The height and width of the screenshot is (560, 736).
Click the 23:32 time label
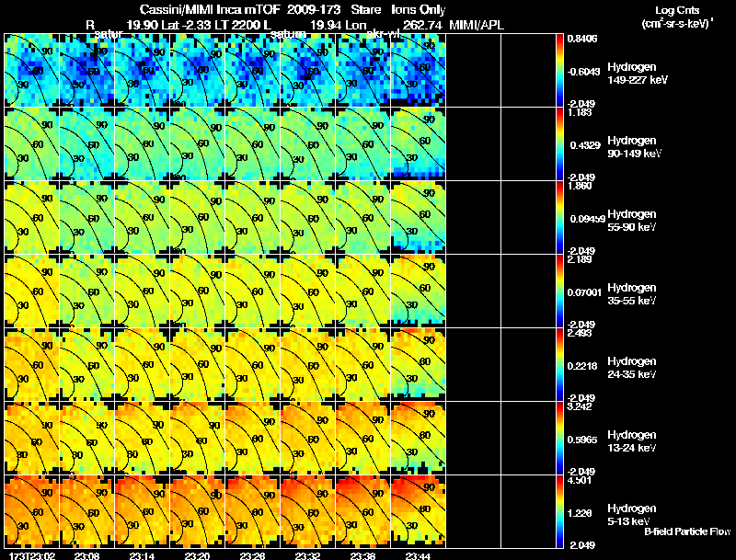point(307,555)
